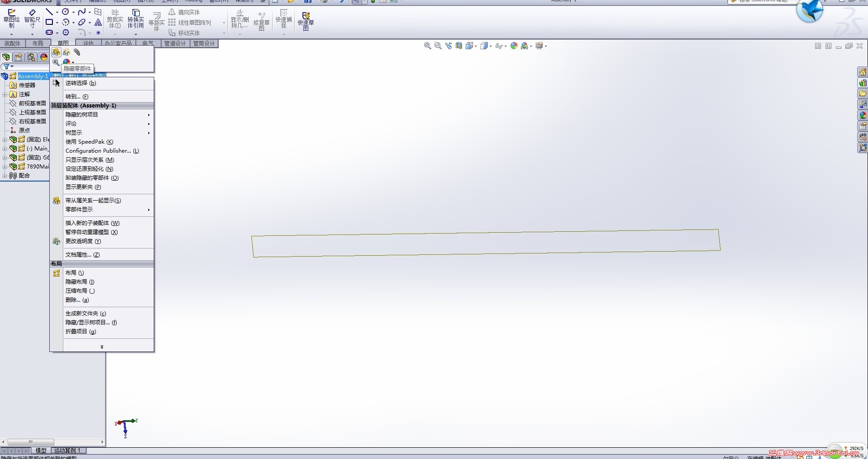Choose 隐藏布局 menu entry
868x459 pixels.
point(102,282)
